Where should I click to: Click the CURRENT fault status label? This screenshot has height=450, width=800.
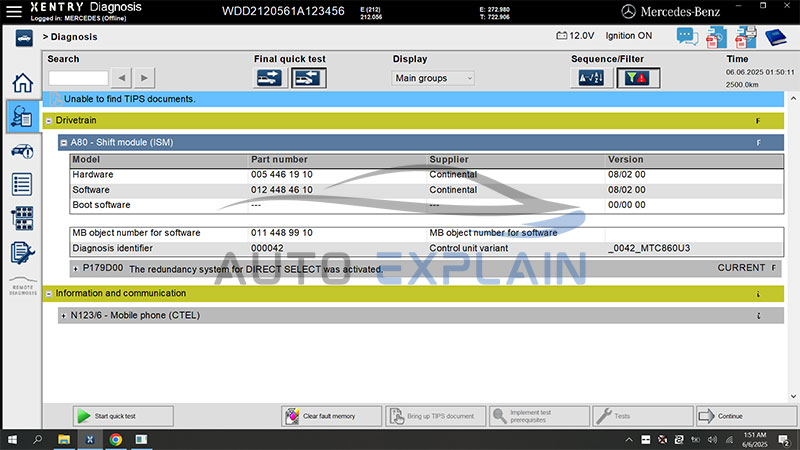click(x=741, y=268)
